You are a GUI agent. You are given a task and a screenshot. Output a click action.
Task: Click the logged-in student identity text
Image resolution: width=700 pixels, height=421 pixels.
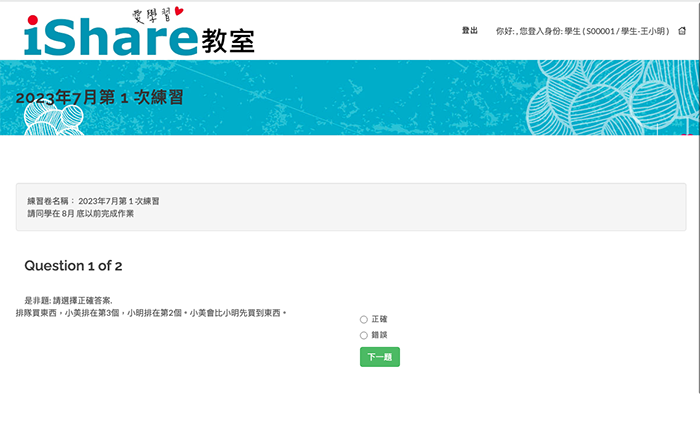click(x=582, y=32)
